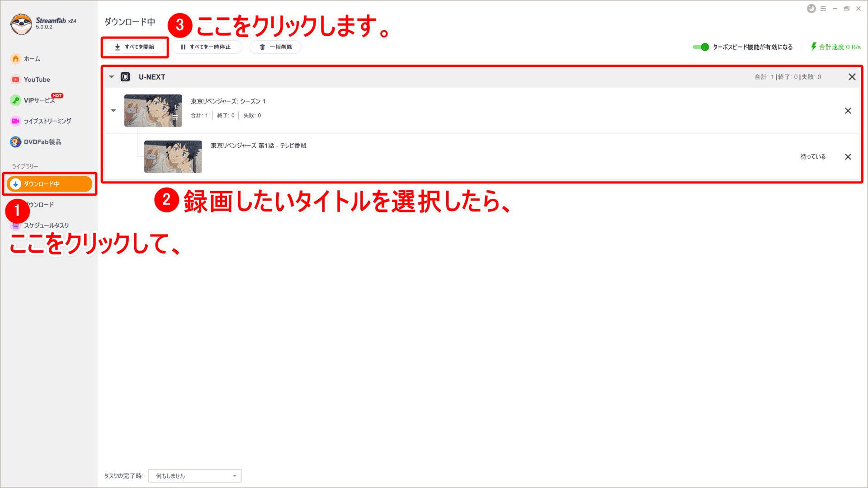Open the hamburger menu in title bar
This screenshot has height=488, width=868.
[823, 9]
